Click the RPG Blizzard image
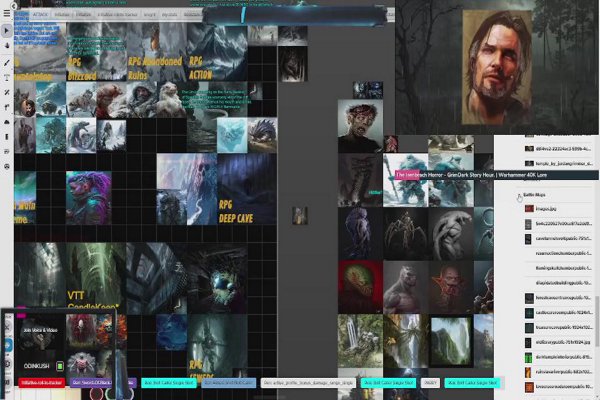 click(96, 52)
